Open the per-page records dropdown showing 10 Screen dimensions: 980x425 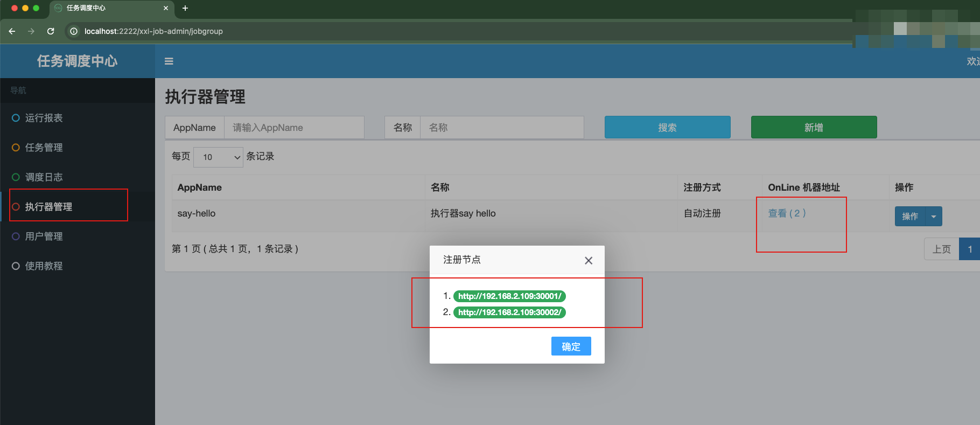[218, 157]
